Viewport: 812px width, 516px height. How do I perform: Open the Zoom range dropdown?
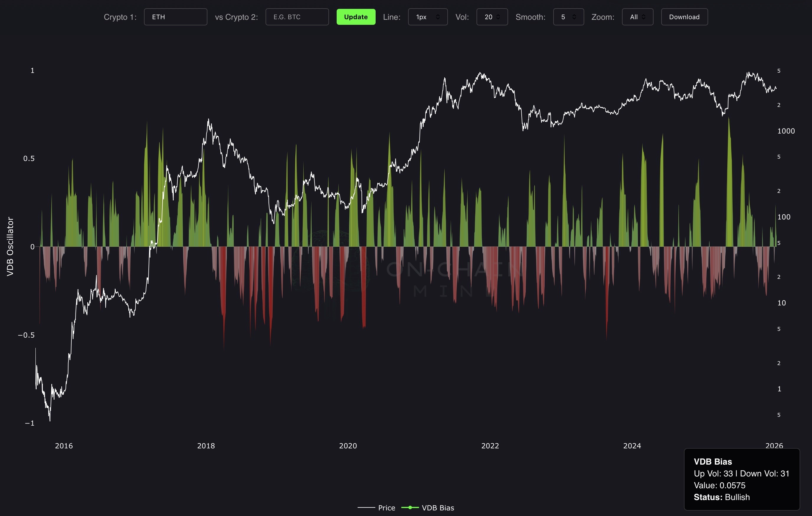point(637,17)
